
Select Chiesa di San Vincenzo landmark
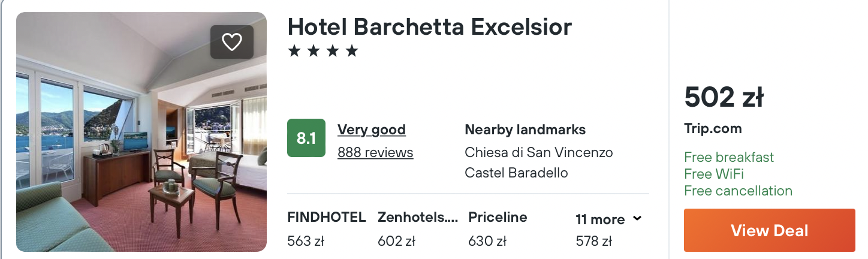coord(538,152)
